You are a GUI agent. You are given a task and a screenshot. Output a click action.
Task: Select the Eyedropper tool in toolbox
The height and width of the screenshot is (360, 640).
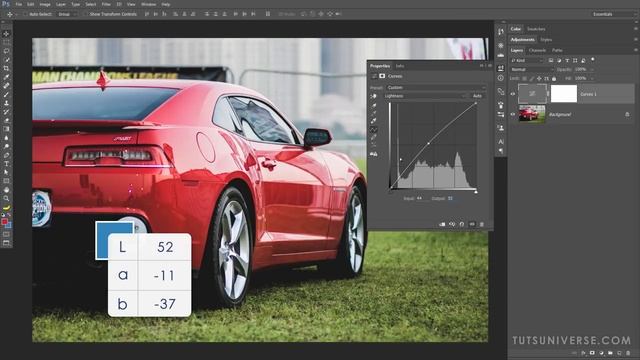coord(6,77)
